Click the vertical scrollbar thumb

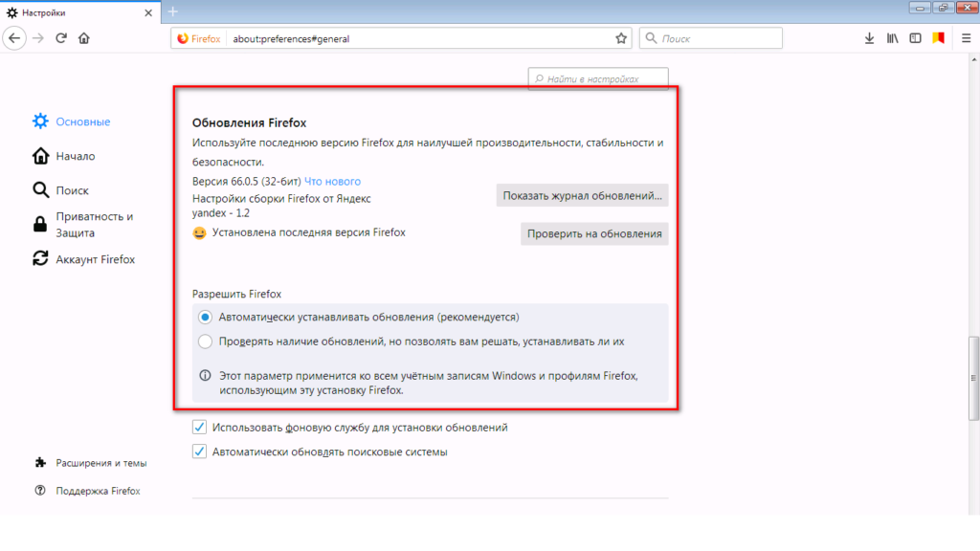[x=973, y=379]
